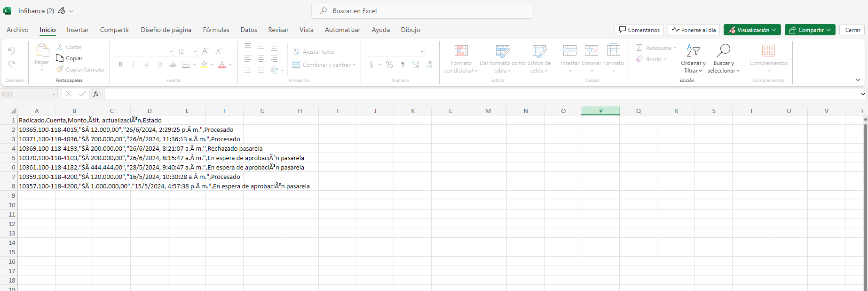Click the comma style icon
Image resolution: width=868 pixels, height=291 pixels.
point(402,65)
